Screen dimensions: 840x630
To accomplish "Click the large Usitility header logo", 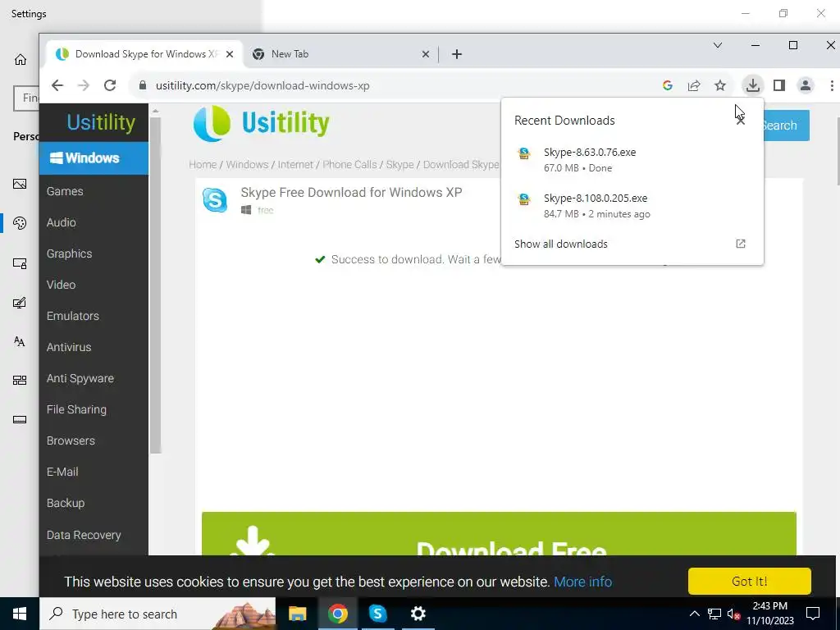I will [x=262, y=123].
